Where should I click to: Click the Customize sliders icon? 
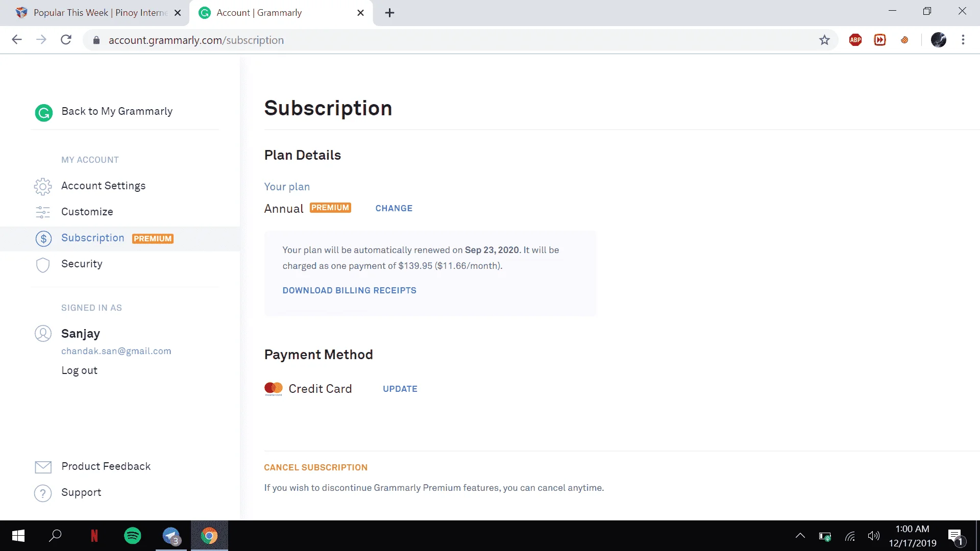pyautogui.click(x=43, y=212)
